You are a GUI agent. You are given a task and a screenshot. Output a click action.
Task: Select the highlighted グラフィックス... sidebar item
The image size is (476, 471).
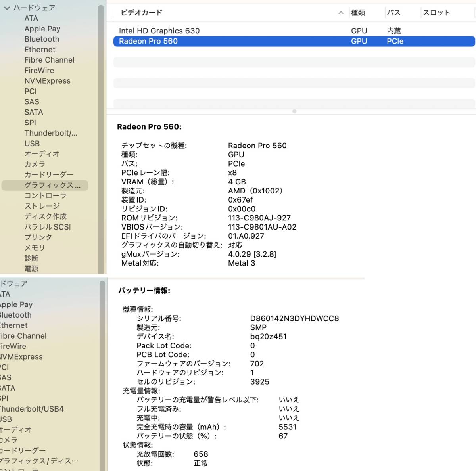point(45,185)
